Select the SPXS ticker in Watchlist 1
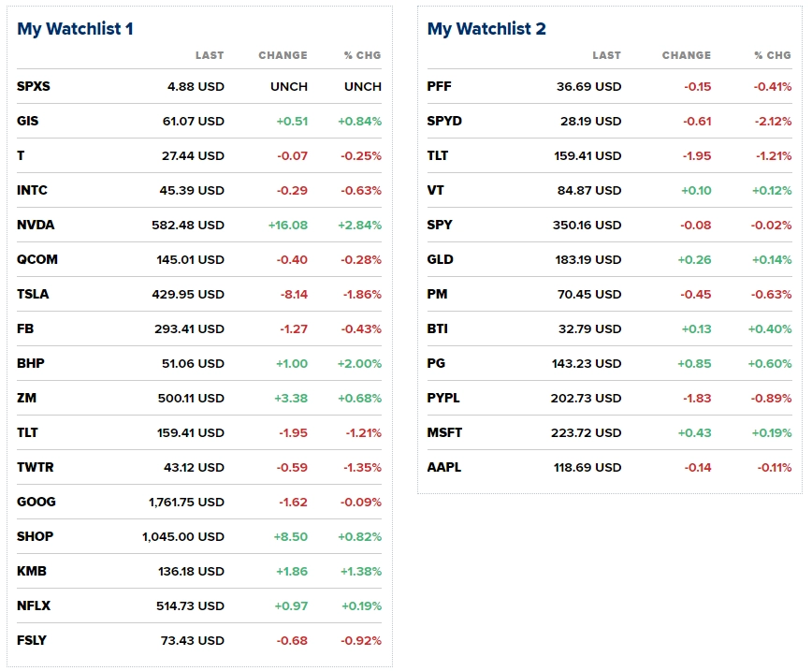The image size is (812, 671). 34,86
